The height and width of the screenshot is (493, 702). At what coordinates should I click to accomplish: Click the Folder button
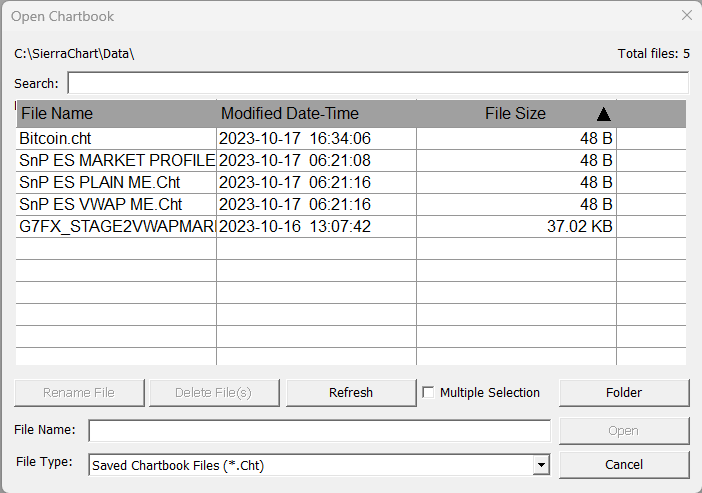point(624,393)
